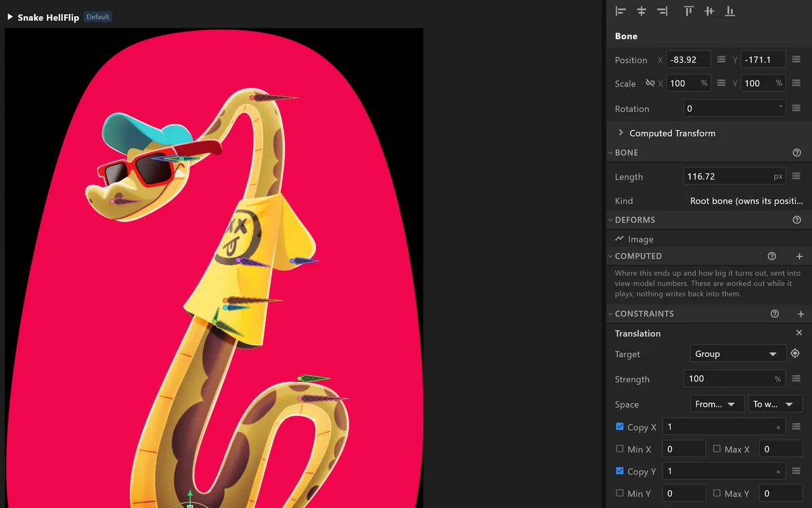
Task: Open keyframe menu for Copy Y
Action: tap(796, 471)
